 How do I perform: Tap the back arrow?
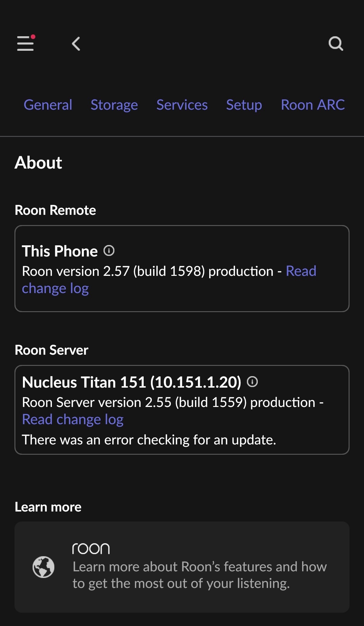pyautogui.click(x=76, y=44)
